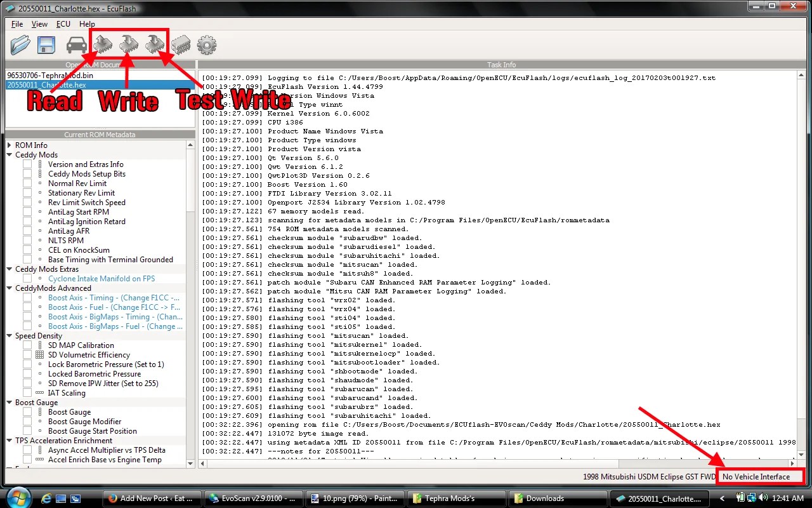Test write to ECU chip icon
This screenshot has width=812, height=508.
pyautogui.click(x=155, y=44)
